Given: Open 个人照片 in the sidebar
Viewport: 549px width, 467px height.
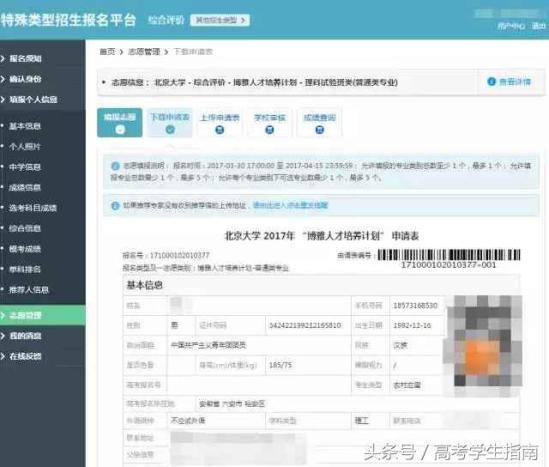Looking at the screenshot, I should point(25,146).
